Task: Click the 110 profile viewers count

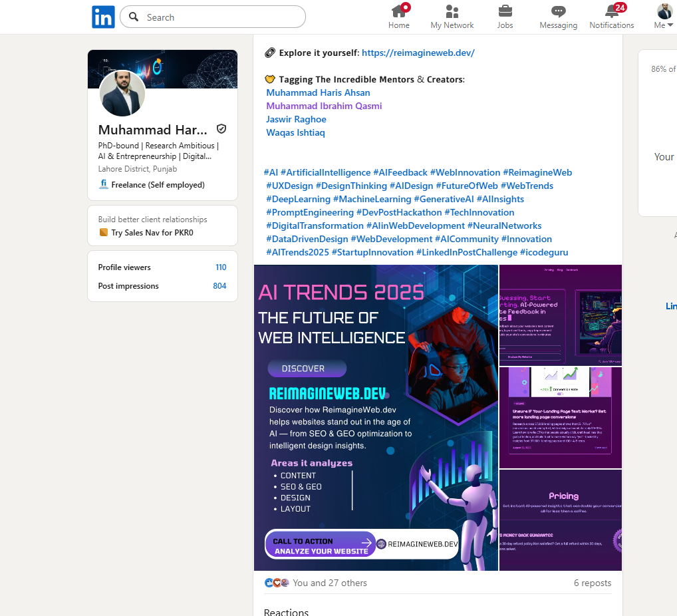Action: click(221, 267)
